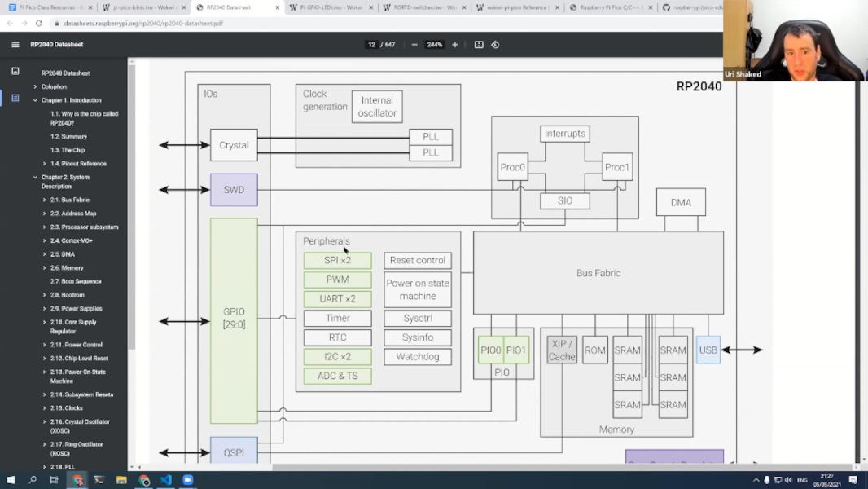868x489 pixels.
Task: Expand the Colophon outline entry
Action: pos(35,86)
